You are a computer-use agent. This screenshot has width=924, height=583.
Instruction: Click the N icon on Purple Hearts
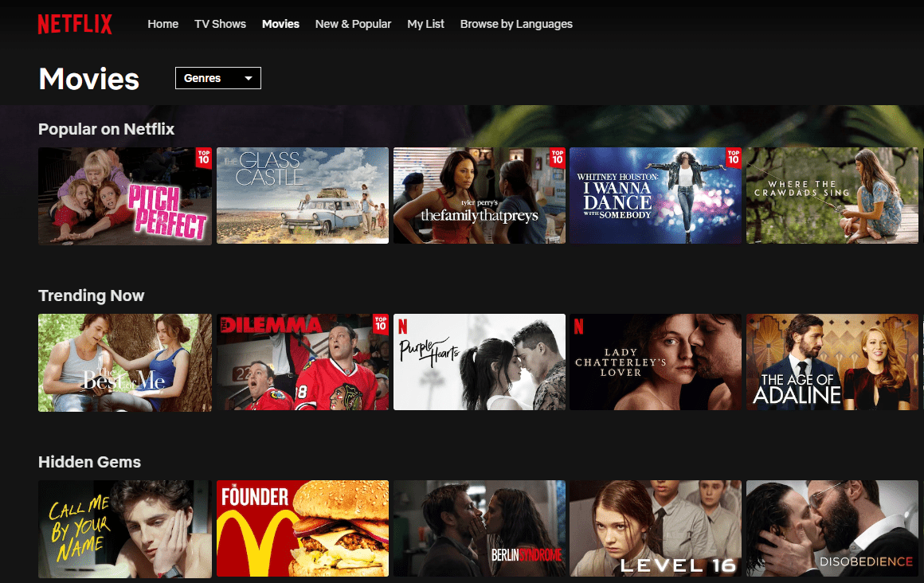pos(404,327)
